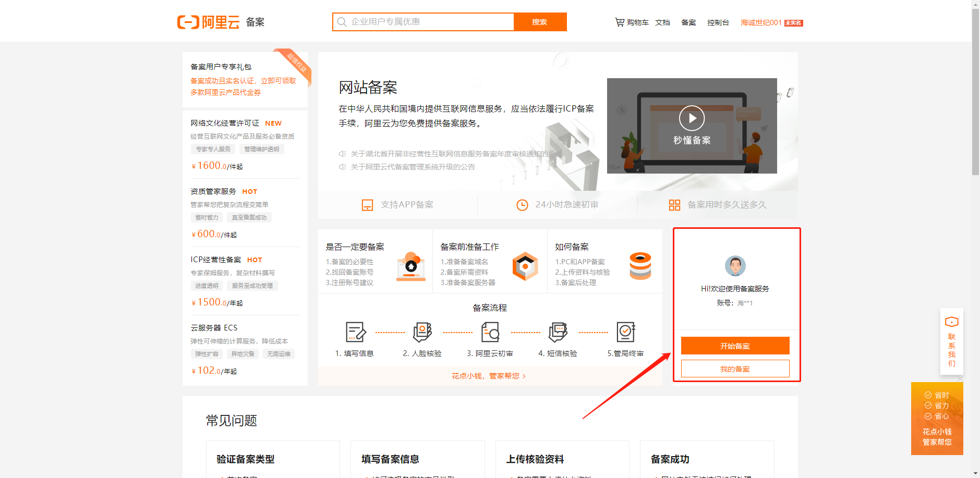Click the 支持APP备案 icon

pyautogui.click(x=368, y=205)
